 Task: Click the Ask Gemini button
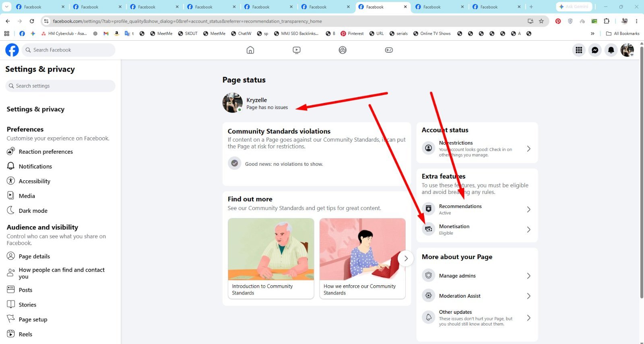(x=574, y=7)
